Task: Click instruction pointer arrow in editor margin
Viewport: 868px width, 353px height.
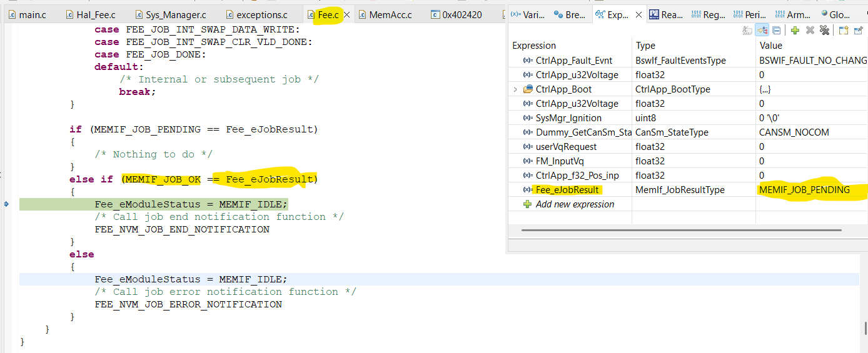Action: 6,204
